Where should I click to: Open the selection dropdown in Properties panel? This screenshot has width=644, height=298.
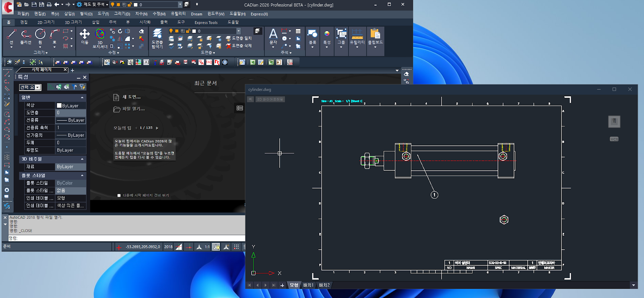[x=38, y=87]
